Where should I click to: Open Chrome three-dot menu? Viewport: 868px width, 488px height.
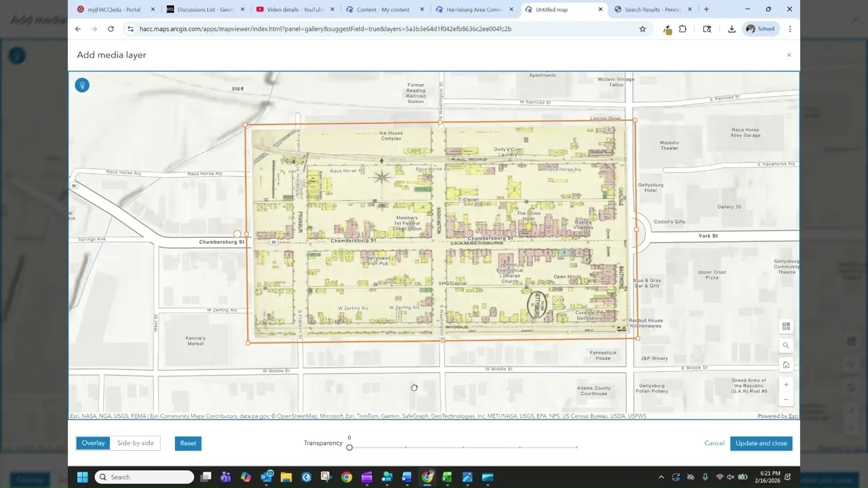pyautogui.click(x=789, y=29)
